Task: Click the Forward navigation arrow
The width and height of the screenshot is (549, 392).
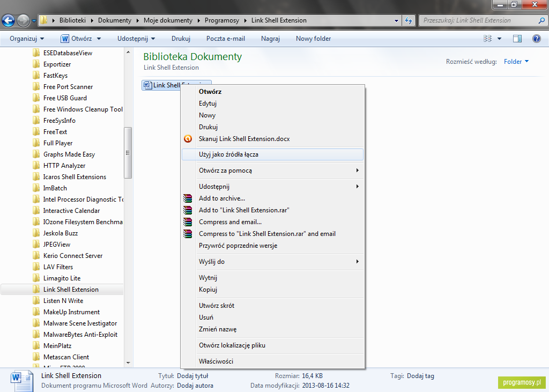Action: [x=24, y=21]
